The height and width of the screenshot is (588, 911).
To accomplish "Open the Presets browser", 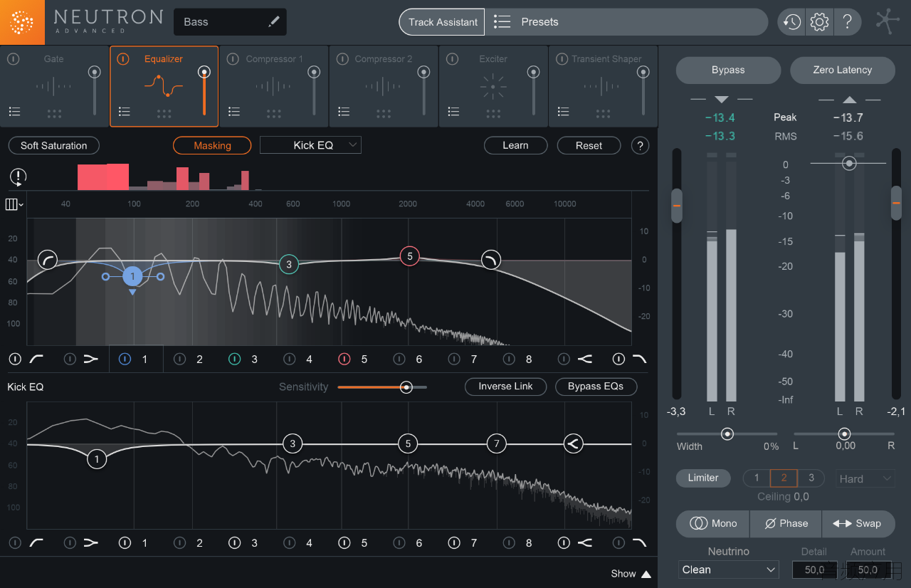I will [626, 22].
